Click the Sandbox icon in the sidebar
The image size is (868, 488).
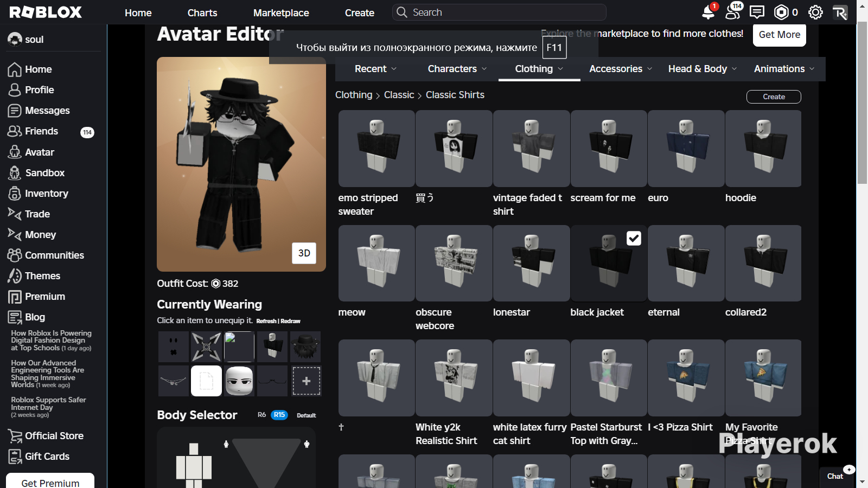[x=15, y=173]
